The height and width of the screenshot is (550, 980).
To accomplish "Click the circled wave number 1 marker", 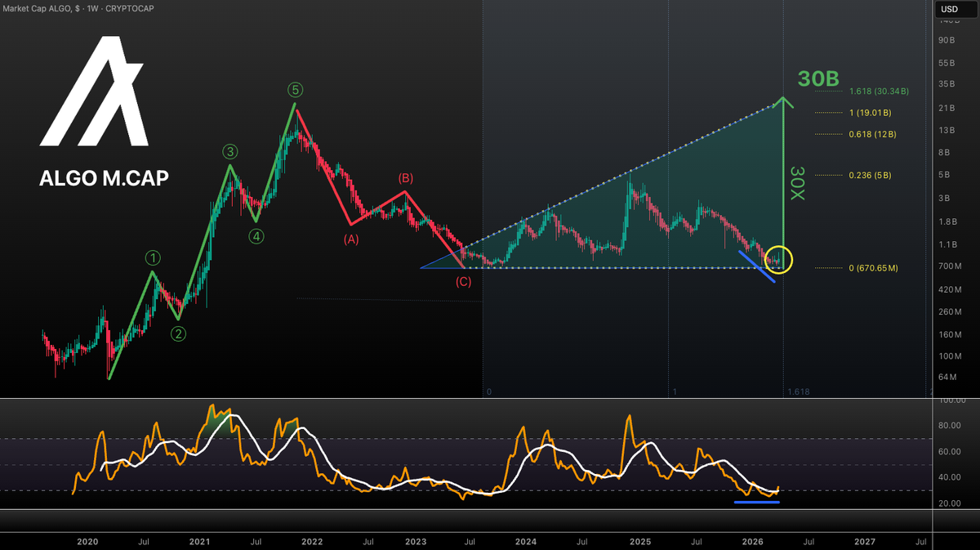I will pos(152,258).
